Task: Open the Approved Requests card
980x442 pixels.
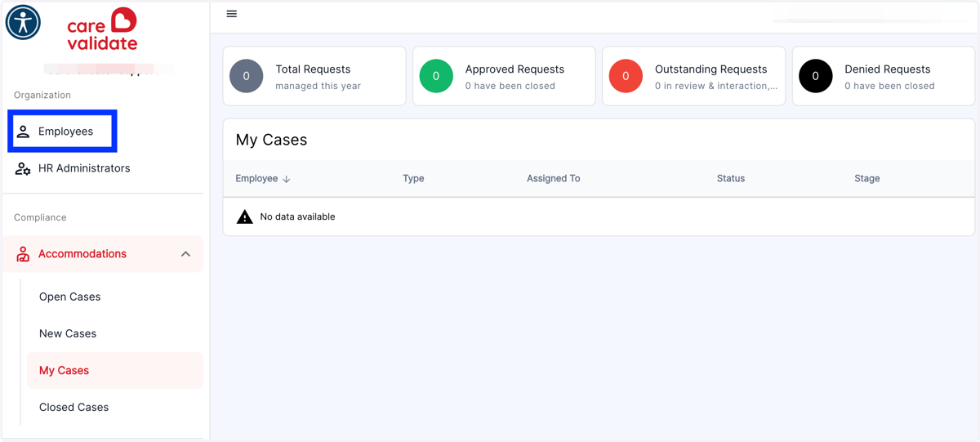Action: (x=504, y=76)
